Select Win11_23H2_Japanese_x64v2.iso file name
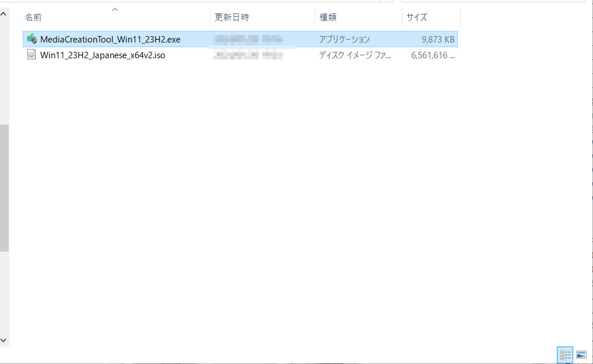The image size is (593, 364). [x=103, y=55]
